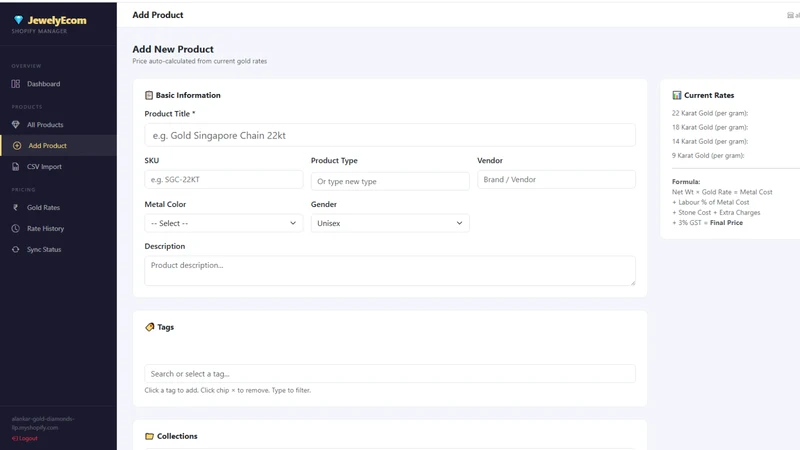The width and height of the screenshot is (800, 450).
Task: Click into the Description text area
Action: (390, 270)
